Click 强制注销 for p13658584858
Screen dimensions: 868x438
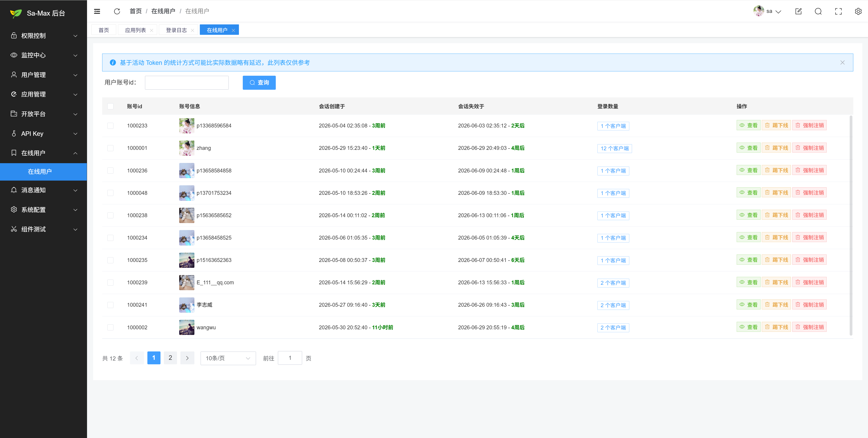pos(809,170)
